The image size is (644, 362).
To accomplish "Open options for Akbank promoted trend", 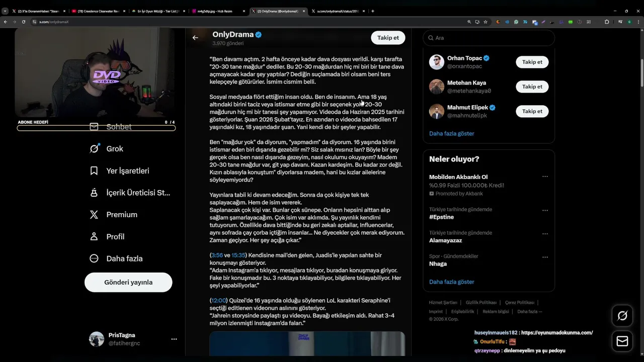I will pos(545,177).
